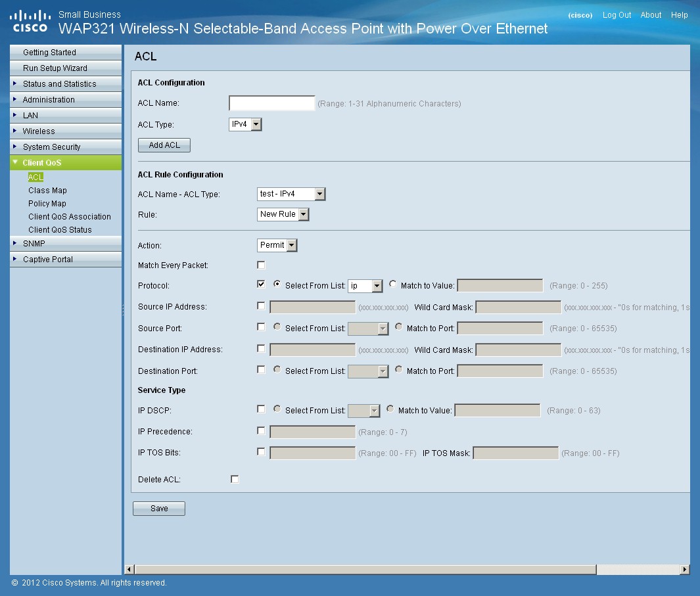Select IP DSCP Select From List radio

(277, 409)
